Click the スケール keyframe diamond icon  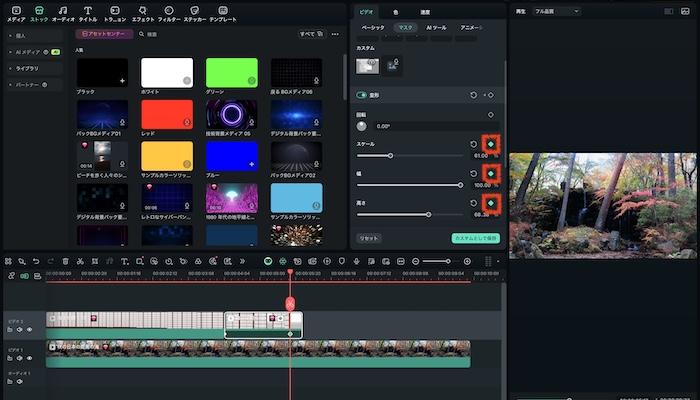490,144
